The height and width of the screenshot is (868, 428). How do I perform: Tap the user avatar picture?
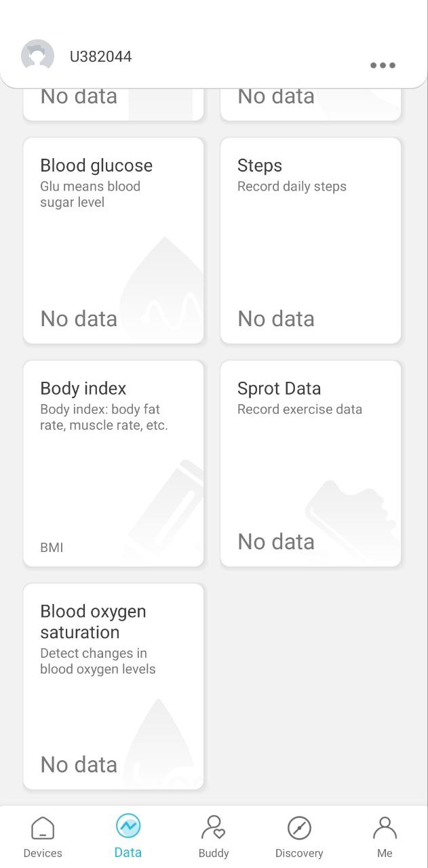pyautogui.click(x=37, y=56)
